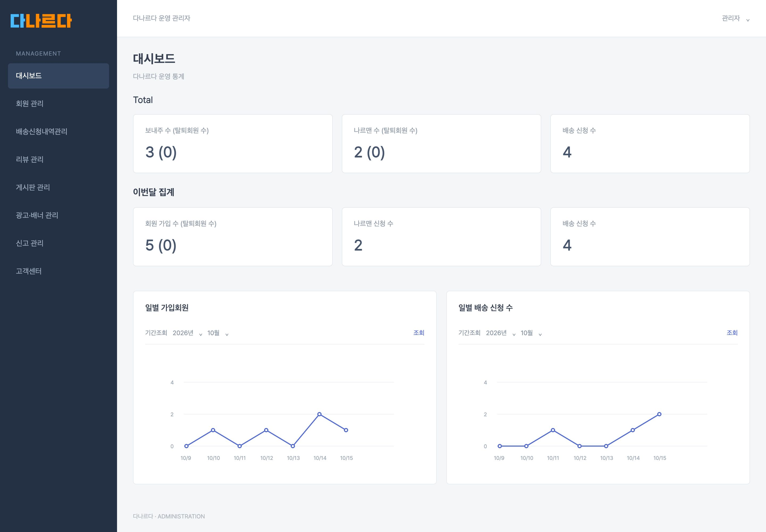The image size is (766, 532).
Task: Click 조회 in 일별 배송 신청 수 panel
Action: pos(732,333)
